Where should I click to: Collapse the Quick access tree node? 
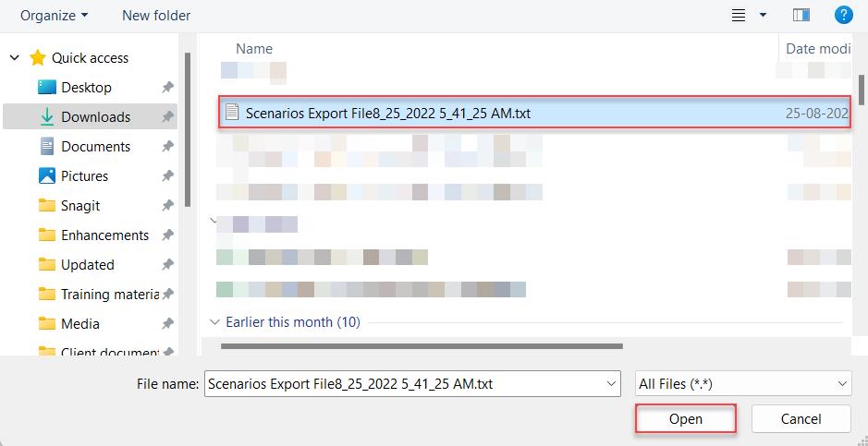(x=15, y=57)
